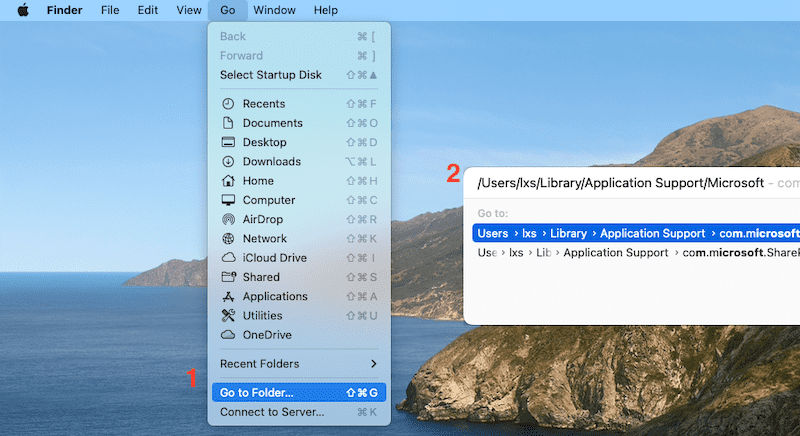This screenshot has height=436, width=800.
Task: Click the Documents icon in Go menu
Action: coord(227,123)
